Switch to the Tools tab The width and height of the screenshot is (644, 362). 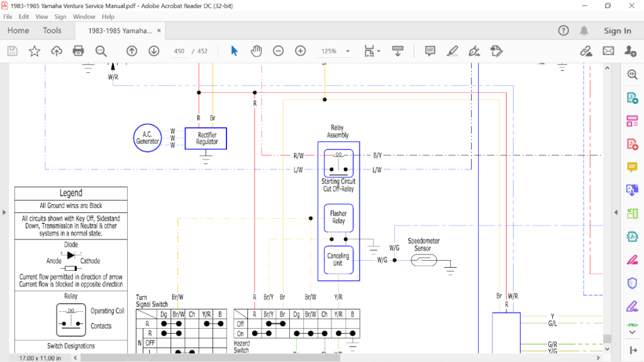pos(52,31)
